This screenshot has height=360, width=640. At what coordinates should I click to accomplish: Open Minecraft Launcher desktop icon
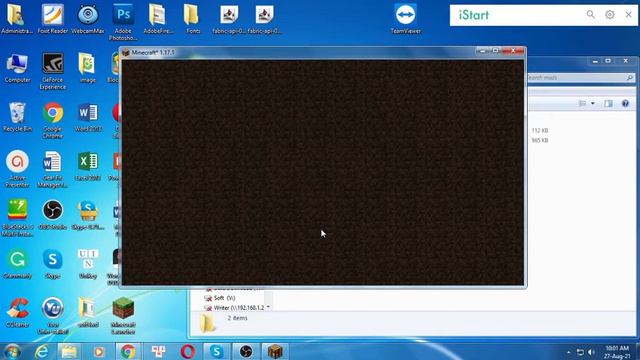[x=123, y=316]
